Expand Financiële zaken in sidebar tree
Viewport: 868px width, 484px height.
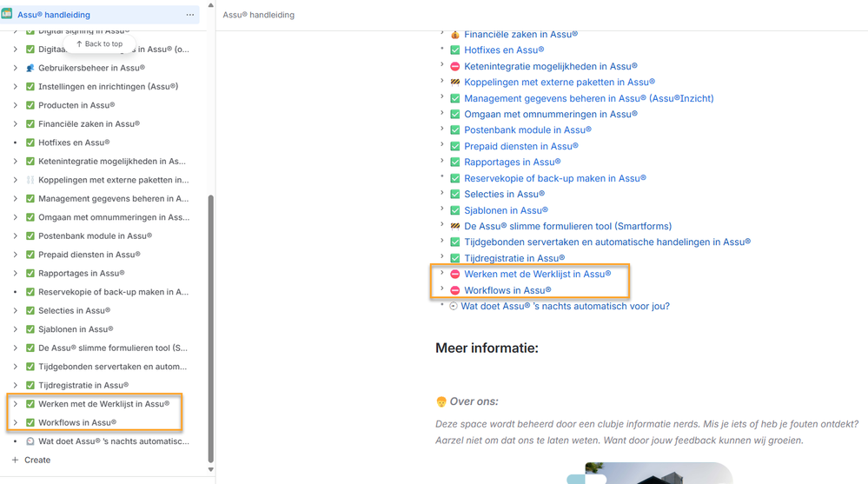[x=16, y=124]
